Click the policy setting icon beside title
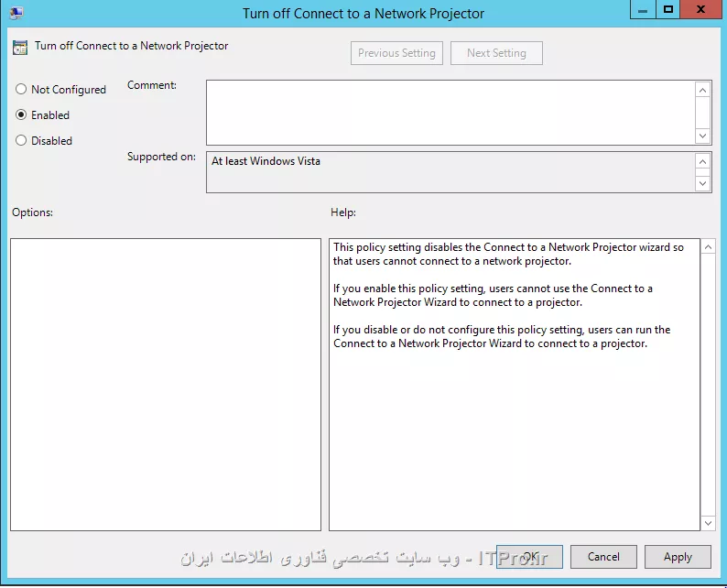This screenshot has width=727, height=588. click(x=20, y=48)
